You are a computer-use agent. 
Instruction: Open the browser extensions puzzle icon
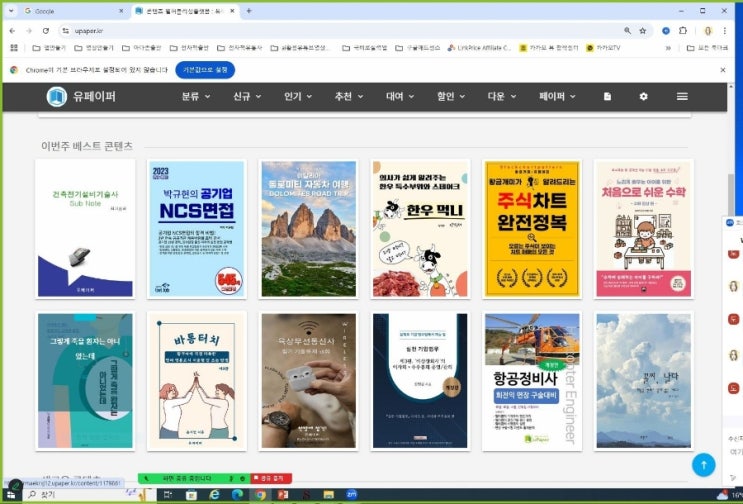coord(682,31)
